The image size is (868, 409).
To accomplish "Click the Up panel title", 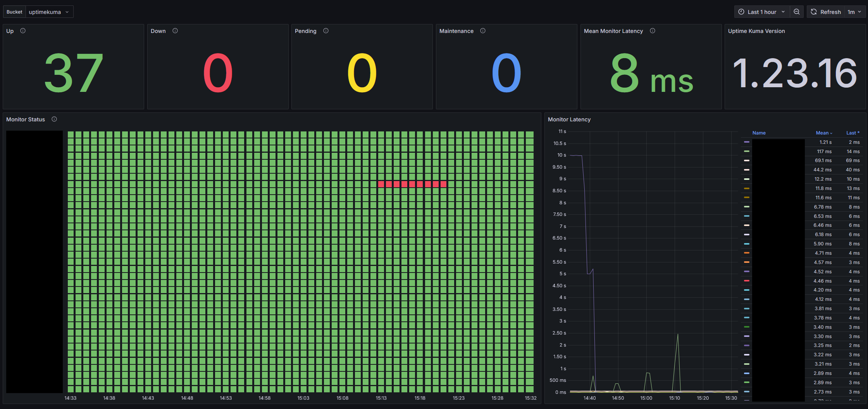I will click(x=10, y=31).
